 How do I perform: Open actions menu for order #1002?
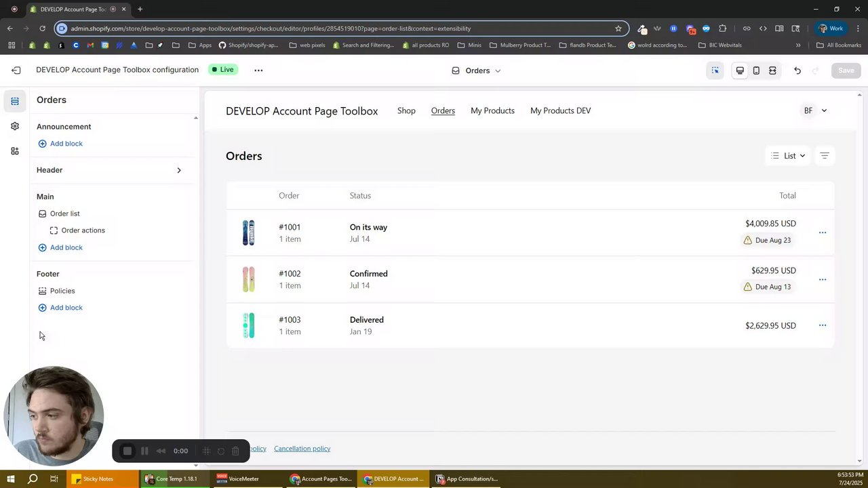(823, 279)
